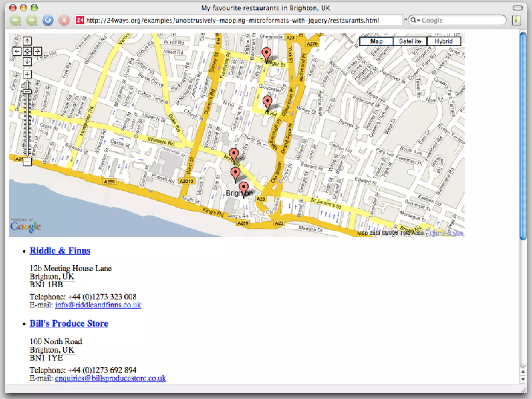Viewport: 532px width, 399px height.
Task: Switch to Satellite view tab
Action: tap(410, 41)
